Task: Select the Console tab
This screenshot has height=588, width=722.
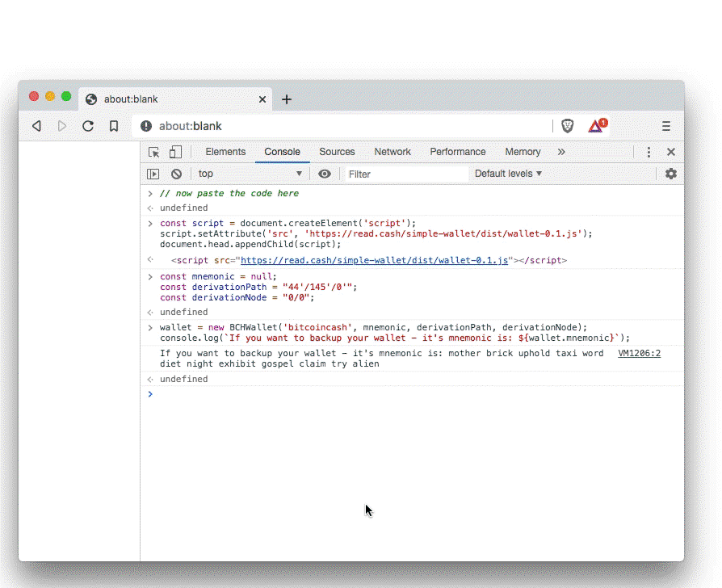Action: pyautogui.click(x=283, y=152)
